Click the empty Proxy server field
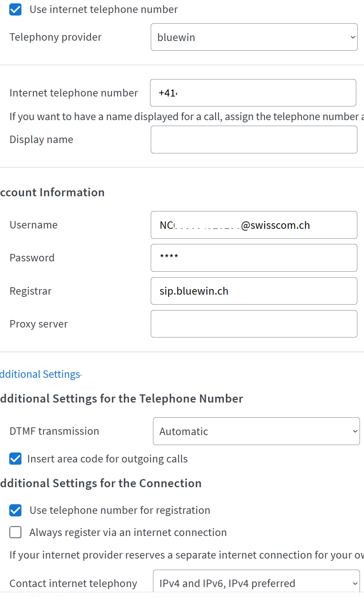This screenshot has width=364, height=597. (x=254, y=324)
